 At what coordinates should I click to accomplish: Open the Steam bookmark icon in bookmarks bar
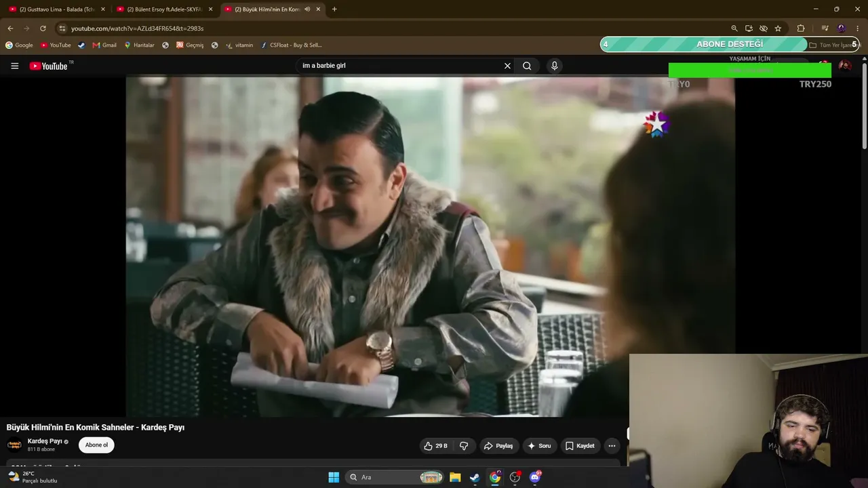pos(81,45)
